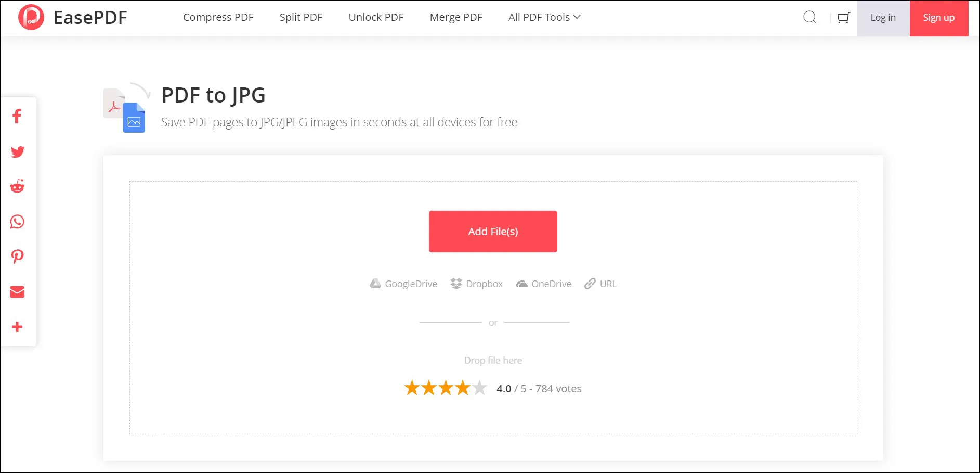Viewport: 980px width, 473px height.
Task: Expand more sharing options plus icon
Action: tap(17, 327)
